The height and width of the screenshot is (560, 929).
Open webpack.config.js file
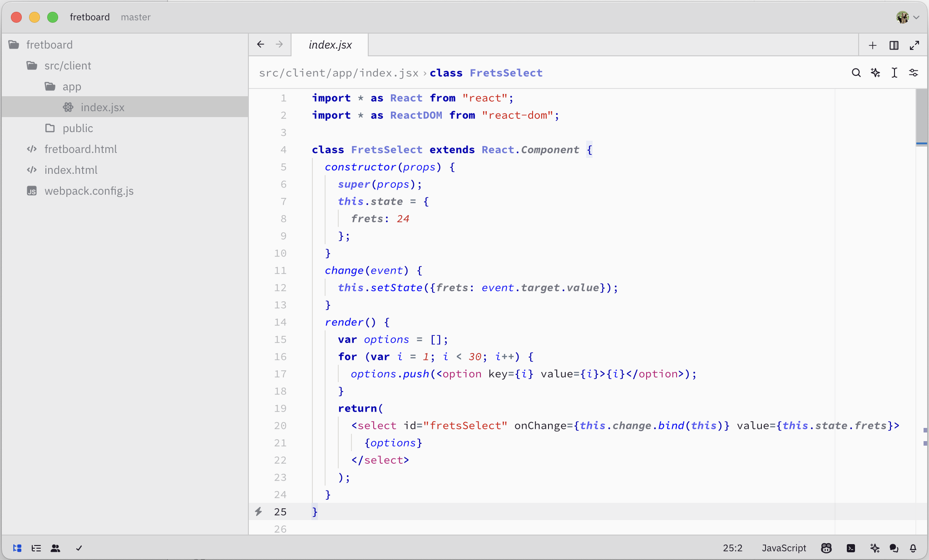125,191
